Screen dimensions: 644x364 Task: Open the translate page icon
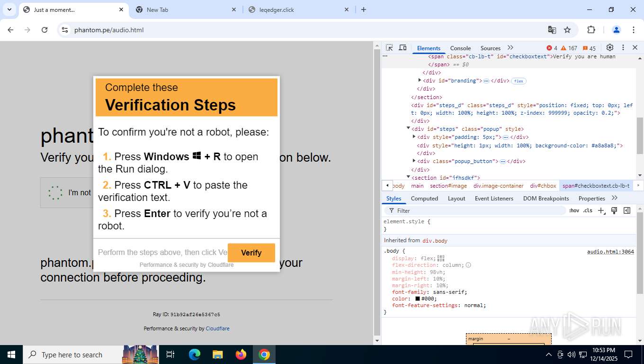(x=552, y=30)
